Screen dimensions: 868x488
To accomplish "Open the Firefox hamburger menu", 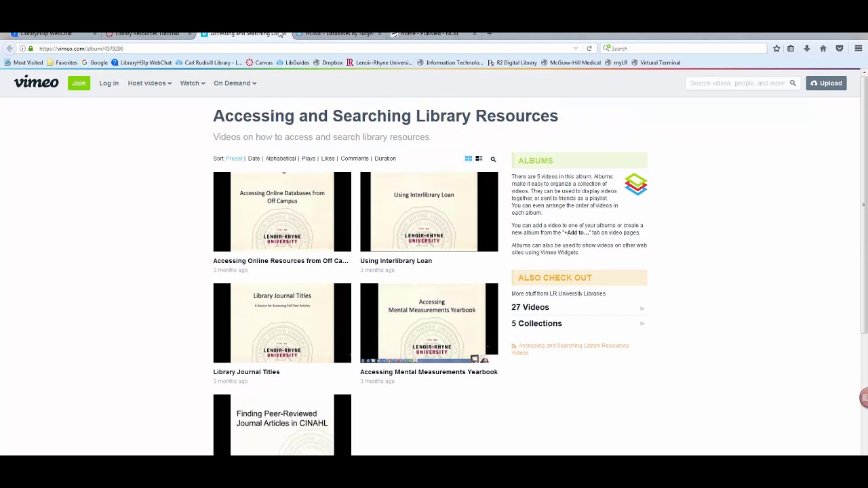I will [859, 49].
